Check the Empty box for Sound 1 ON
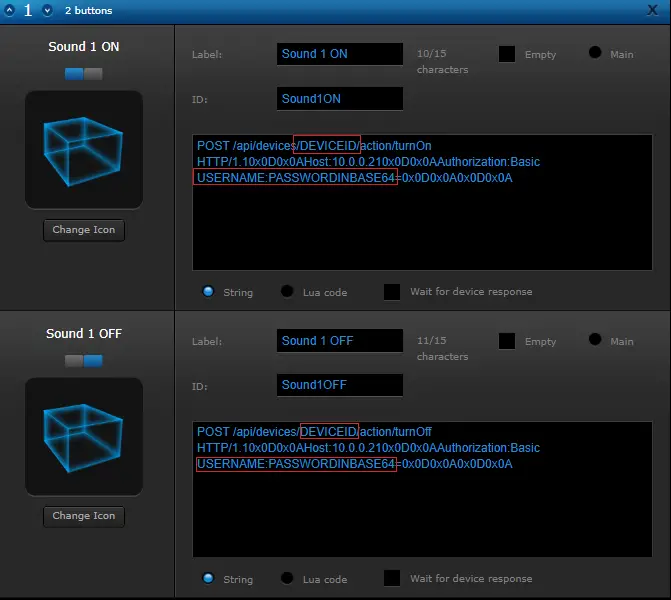Viewport: 671px width, 600px height. 507,54
